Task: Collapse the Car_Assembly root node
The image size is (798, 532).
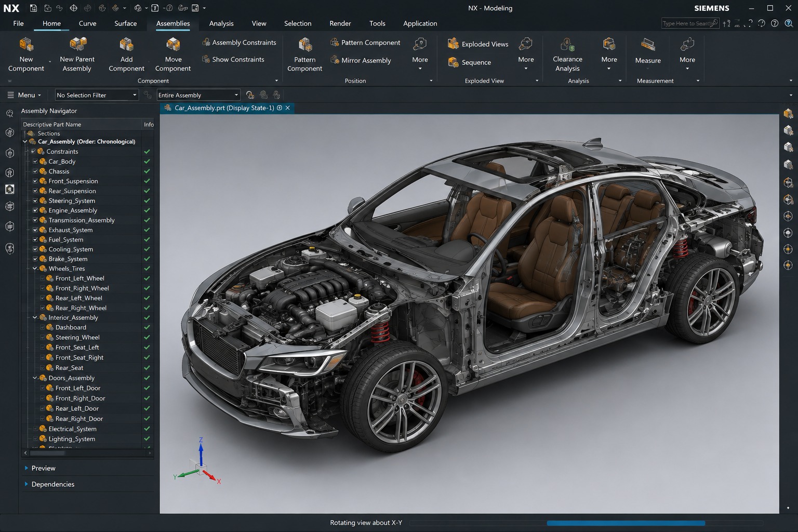Action: (x=25, y=141)
